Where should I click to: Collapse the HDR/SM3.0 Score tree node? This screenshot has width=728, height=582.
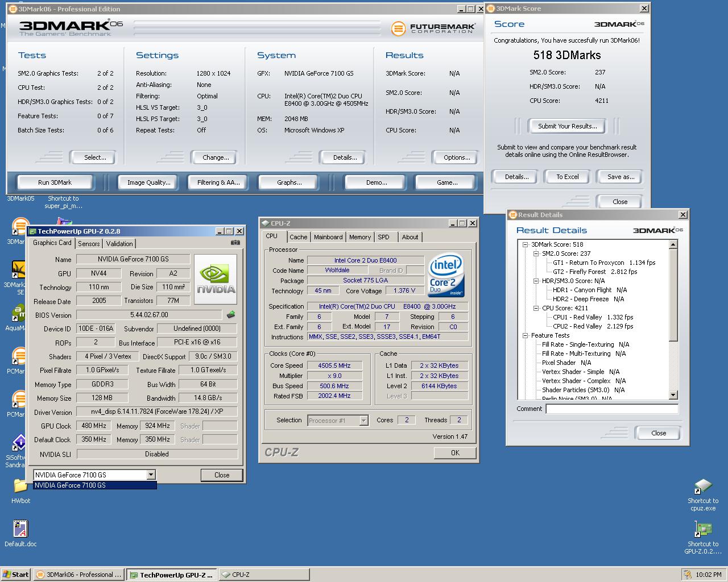click(x=536, y=281)
